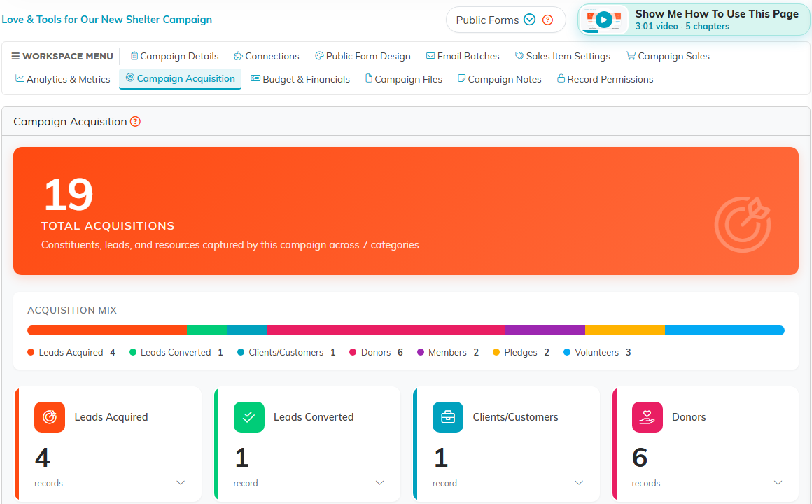Screen dimensions: 812x504
Task: Select the Campaign Acquisition tab
Action: (x=180, y=78)
